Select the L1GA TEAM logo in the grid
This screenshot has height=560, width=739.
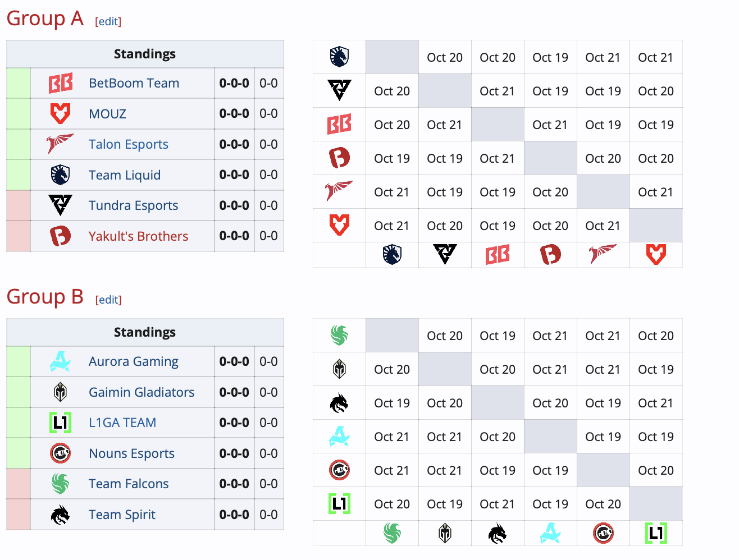click(x=339, y=504)
